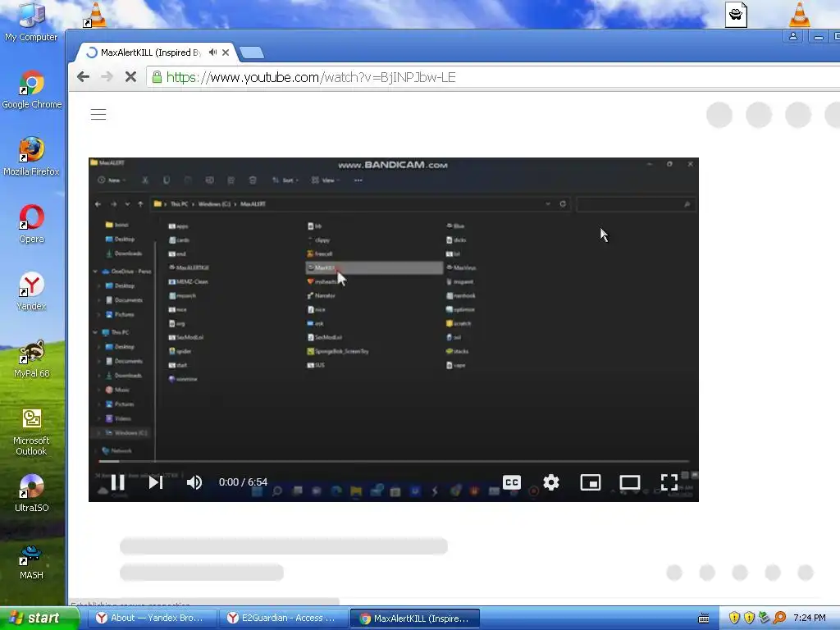Screen dimensions: 840x630
Task: Open the YouTube hamburger guide menu
Action: pos(98,114)
